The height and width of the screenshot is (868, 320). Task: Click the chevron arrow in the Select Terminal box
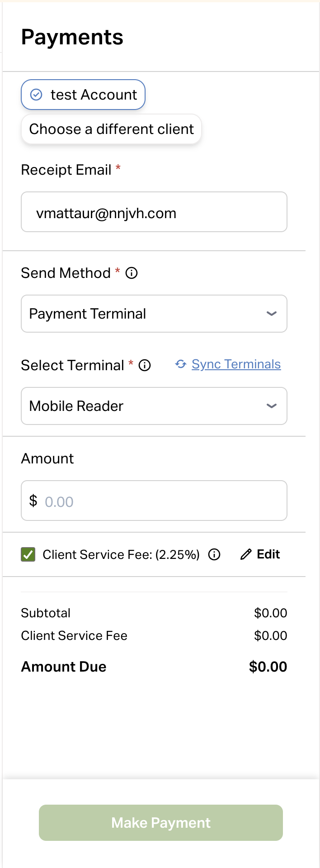point(272,406)
